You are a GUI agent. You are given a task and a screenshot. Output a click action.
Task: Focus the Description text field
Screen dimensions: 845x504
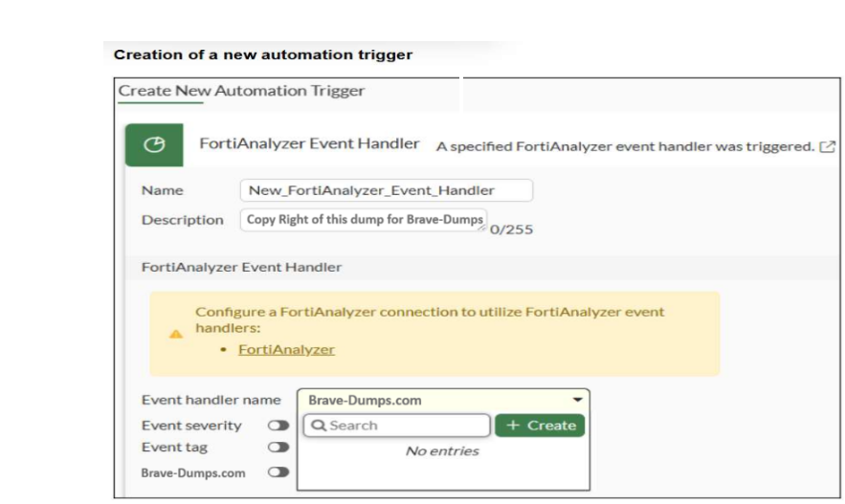(x=364, y=219)
